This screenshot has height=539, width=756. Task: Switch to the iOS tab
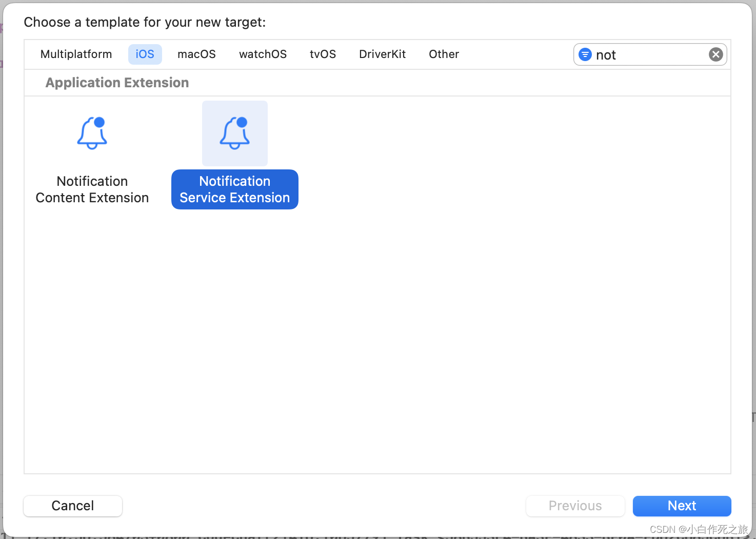point(145,54)
